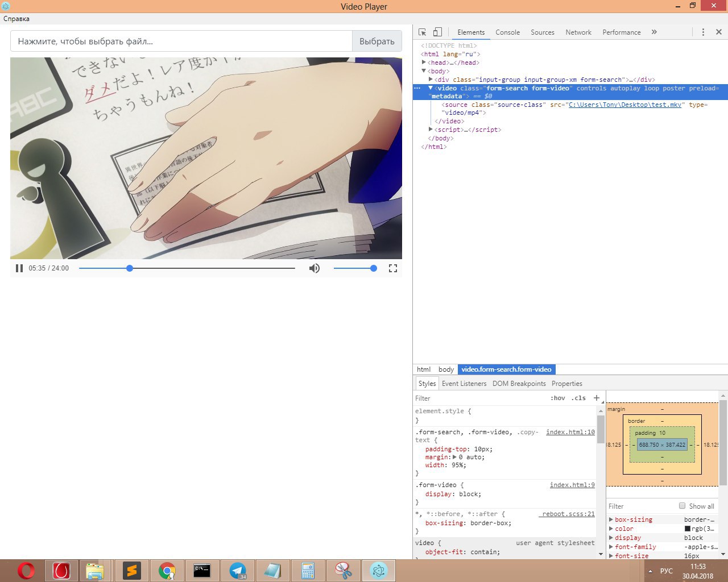
Task: Open Command Prompt from the taskbar
Action: click(202, 571)
